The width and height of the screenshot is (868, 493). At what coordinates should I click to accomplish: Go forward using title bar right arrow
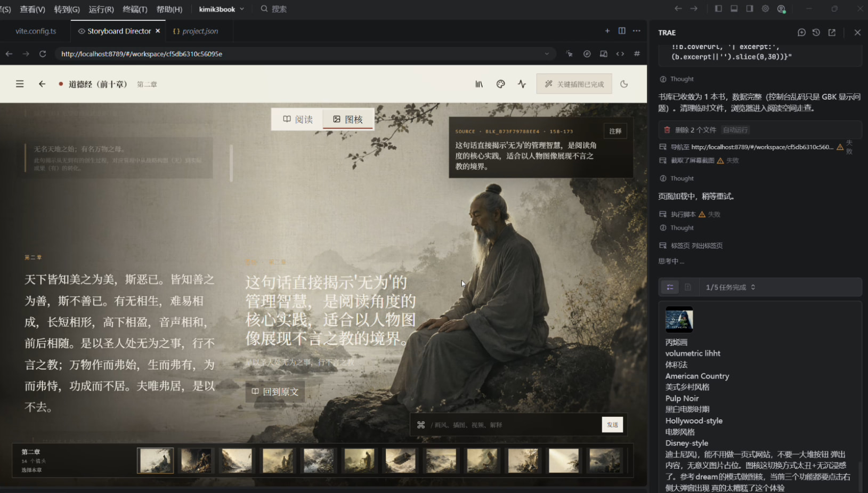[x=694, y=9]
